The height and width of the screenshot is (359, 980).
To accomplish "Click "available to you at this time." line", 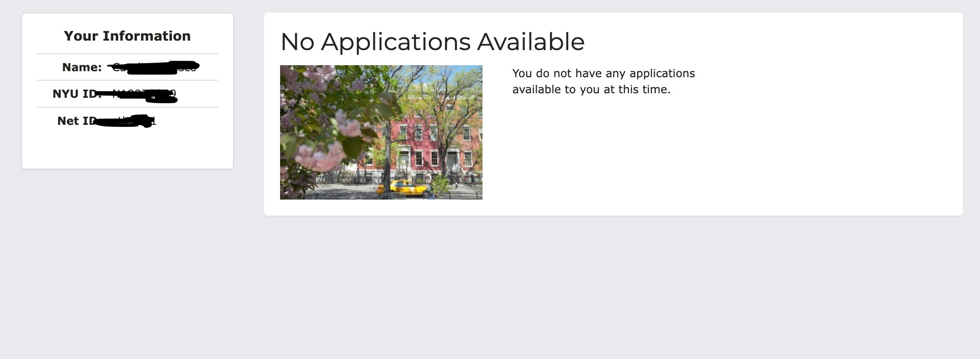I will [591, 90].
